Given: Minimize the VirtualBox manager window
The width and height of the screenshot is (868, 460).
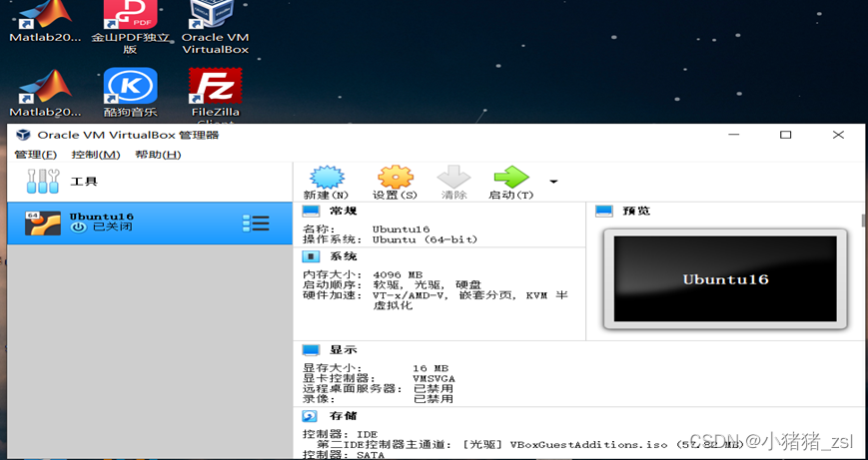Looking at the screenshot, I should click(x=733, y=135).
